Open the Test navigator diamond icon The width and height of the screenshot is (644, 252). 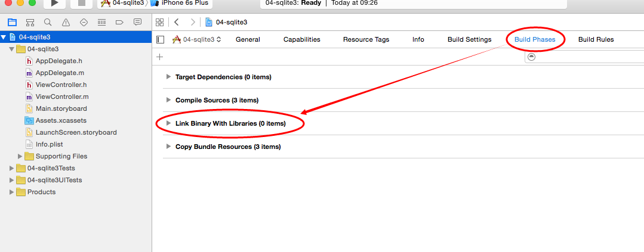tap(84, 22)
